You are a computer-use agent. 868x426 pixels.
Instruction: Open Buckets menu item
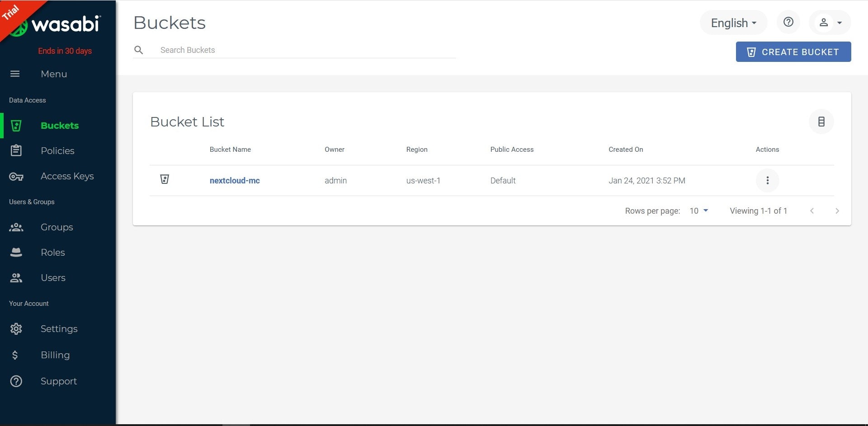58,126
